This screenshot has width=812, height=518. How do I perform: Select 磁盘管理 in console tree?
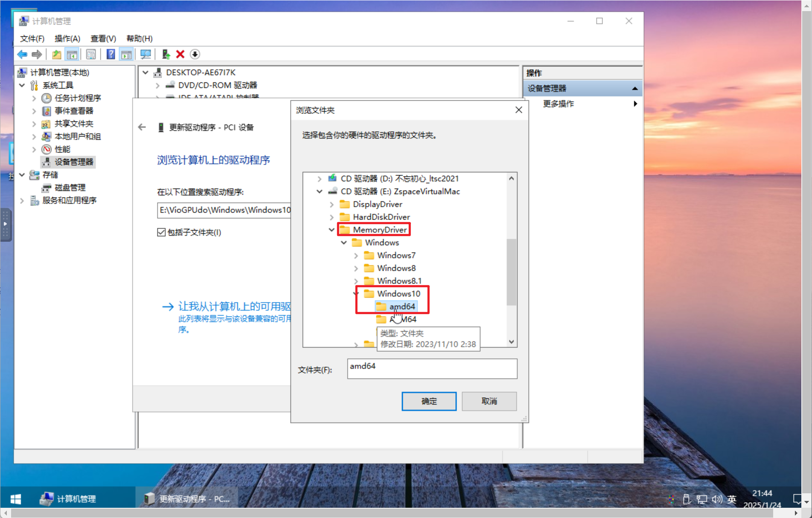pyautogui.click(x=70, y=188)
